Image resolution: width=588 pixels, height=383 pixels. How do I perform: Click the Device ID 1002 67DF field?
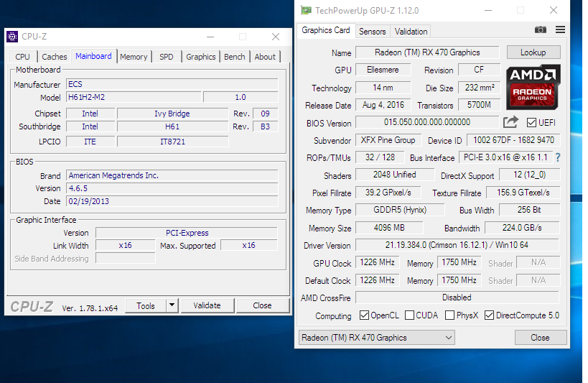513,140
